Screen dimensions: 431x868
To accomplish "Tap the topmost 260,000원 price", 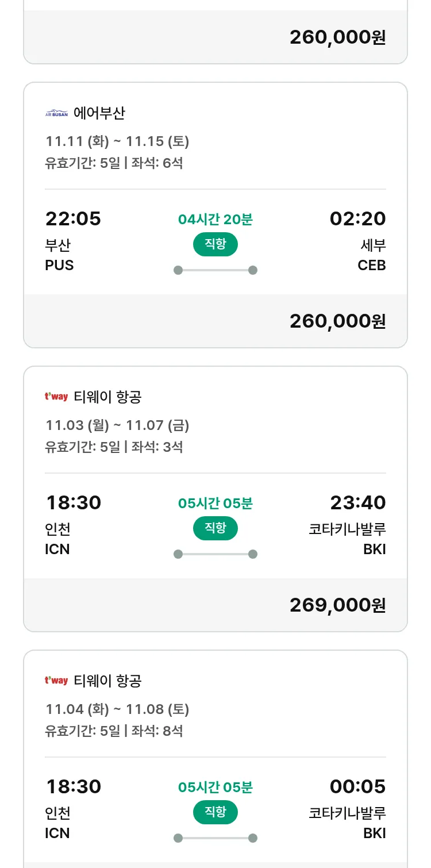I will click(x=337, y=37).
